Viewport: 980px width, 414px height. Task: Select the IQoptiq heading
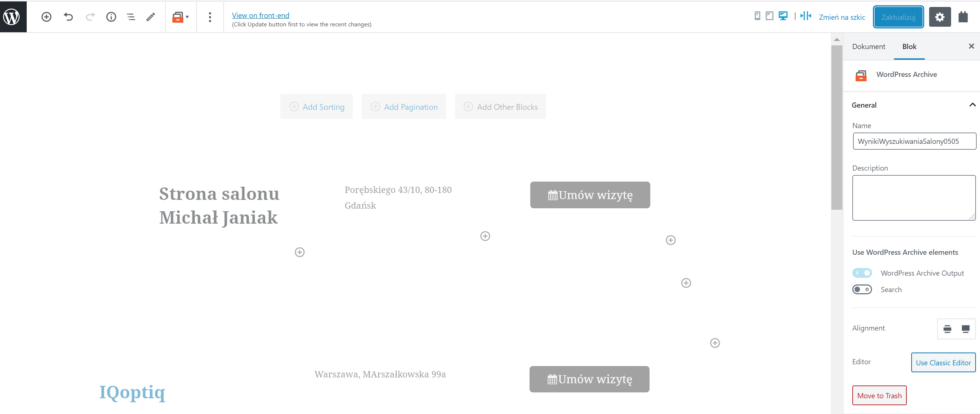point(132,392)
